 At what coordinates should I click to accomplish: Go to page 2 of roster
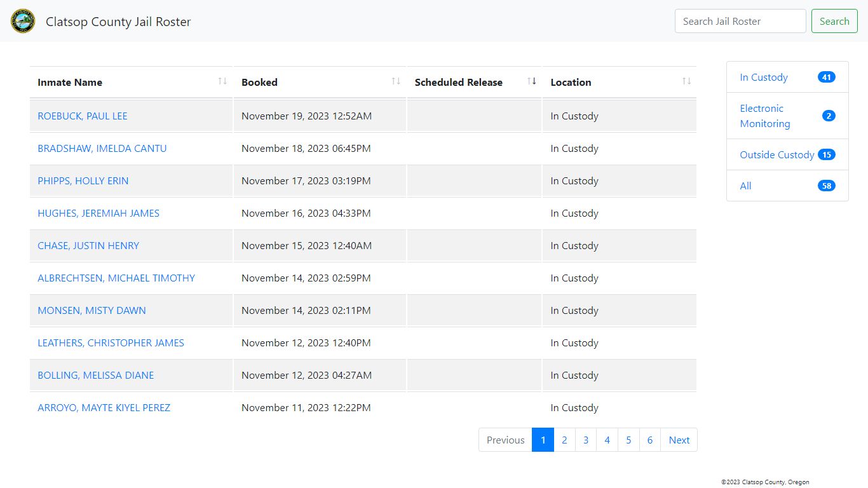tap(564, 440)
